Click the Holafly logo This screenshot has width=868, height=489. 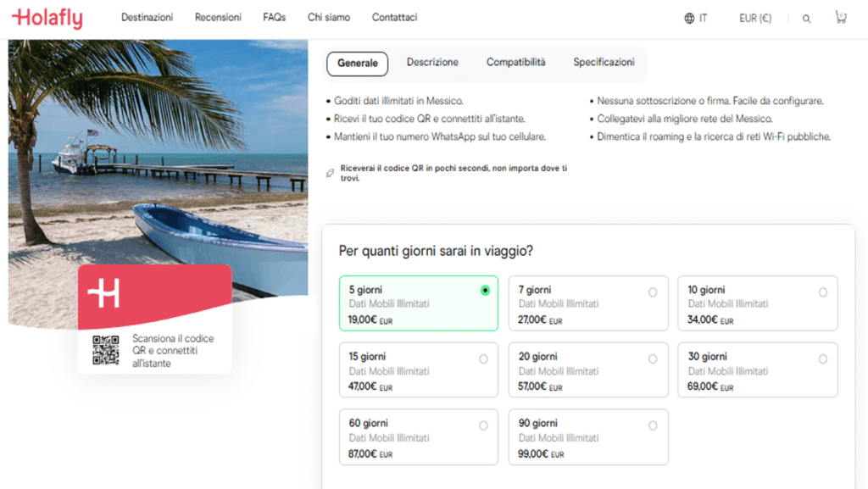tap(47, 18)
